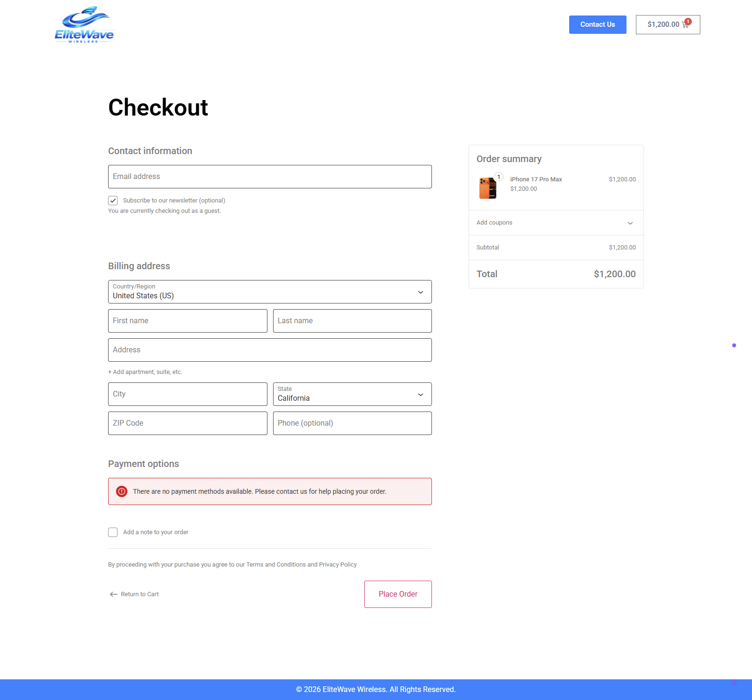The width and height of the screenshot is (752, 700).
Task: Click the Place Order button
Action: 398,594
